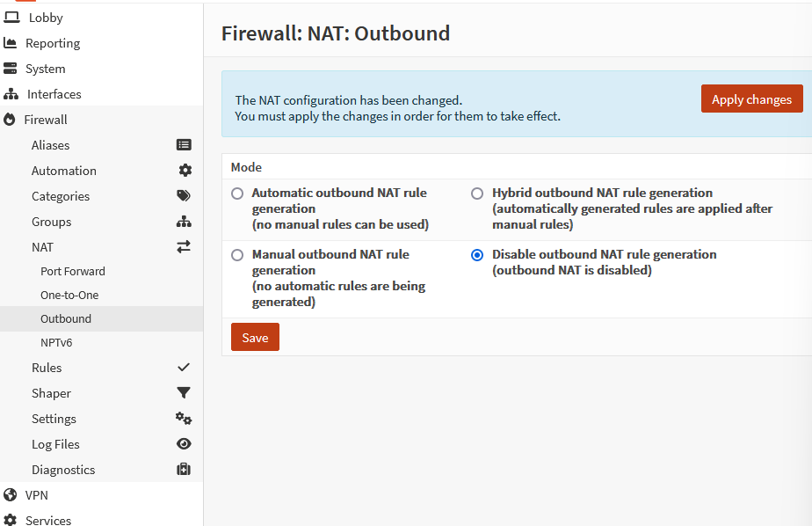The height and width of the screenshot is (526, 812).
Task: Click the Apply changes button
Action: pos(751,99)
